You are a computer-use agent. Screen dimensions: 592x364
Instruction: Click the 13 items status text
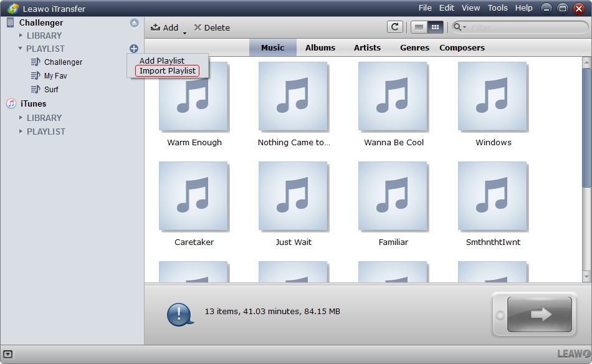pos(272,312)
